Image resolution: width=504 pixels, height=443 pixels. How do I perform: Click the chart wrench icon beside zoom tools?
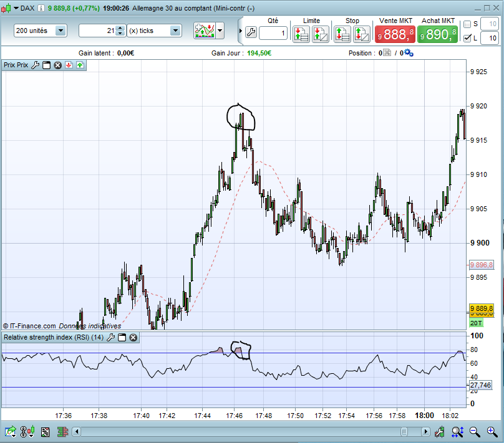click(439, 432)
